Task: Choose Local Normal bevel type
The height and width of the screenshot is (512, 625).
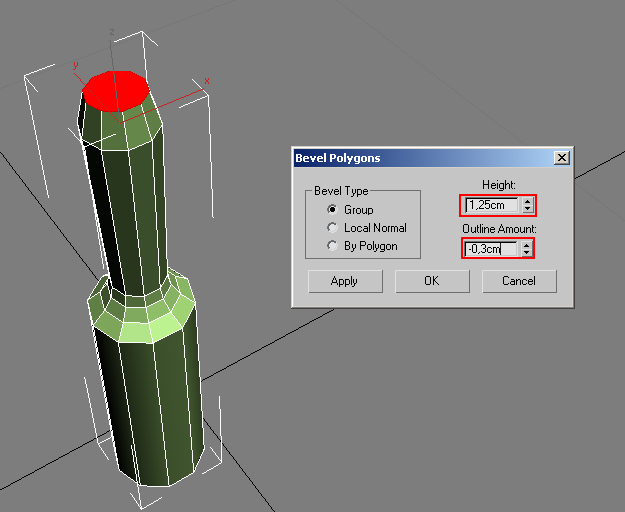Action: 332,228
